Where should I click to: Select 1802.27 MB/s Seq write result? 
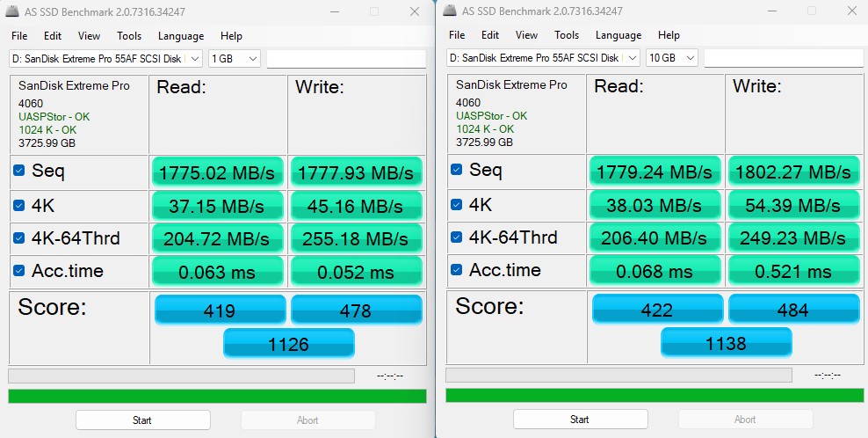point(793,171)
